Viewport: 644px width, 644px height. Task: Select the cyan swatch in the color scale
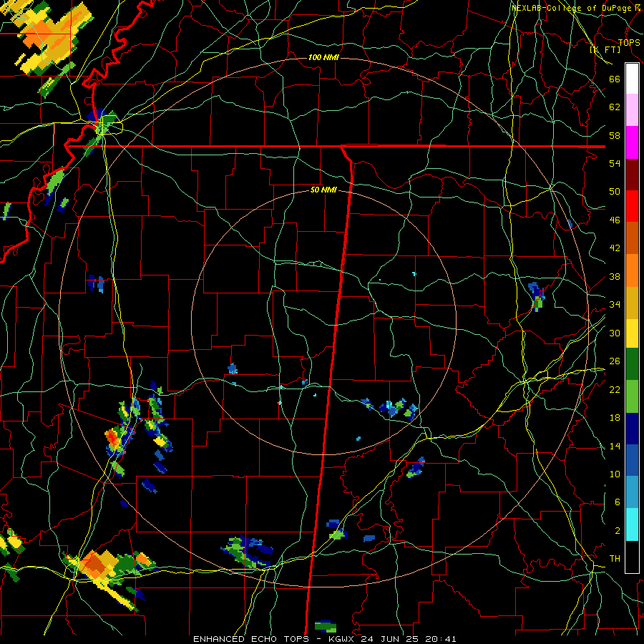tap(632, 525)
